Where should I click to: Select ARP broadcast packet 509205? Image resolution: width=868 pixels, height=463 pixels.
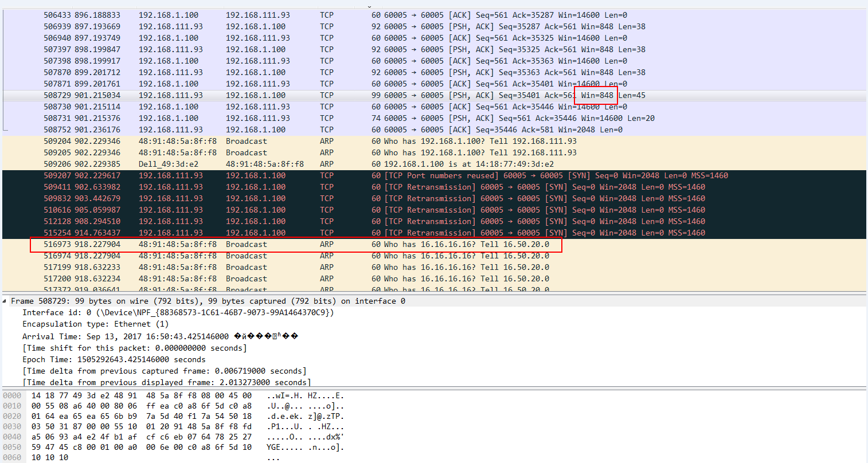[434, 152]
